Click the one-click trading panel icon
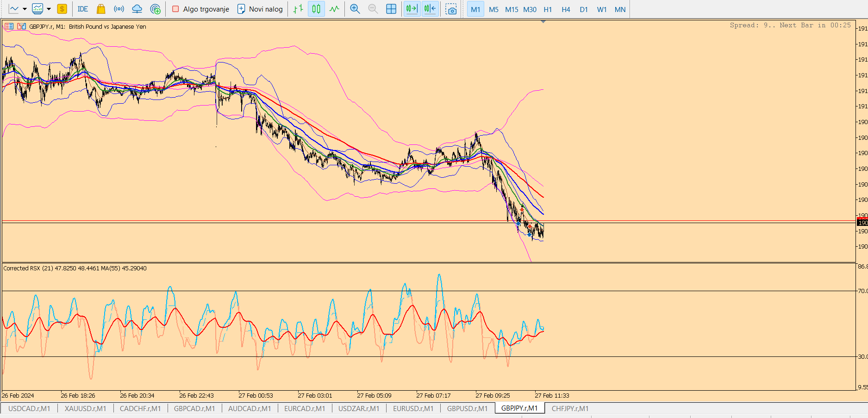The height and width of the screenshot is (418, 868). coord(9,26)
